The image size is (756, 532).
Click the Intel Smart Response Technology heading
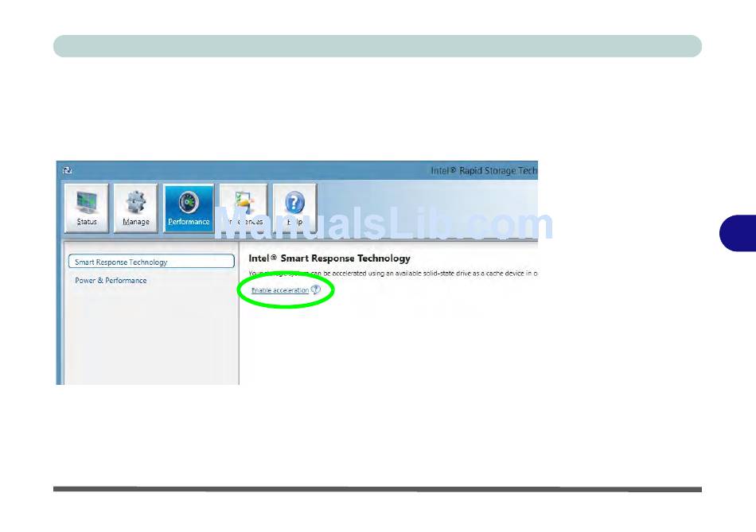pyautogui.click(x=329, y=258)
